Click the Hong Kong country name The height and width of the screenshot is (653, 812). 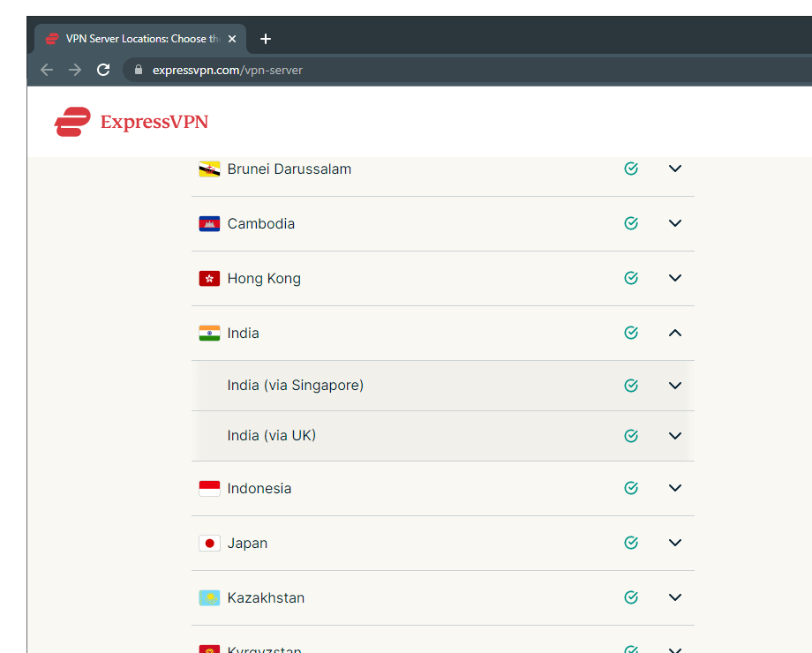tap(264, 279)
